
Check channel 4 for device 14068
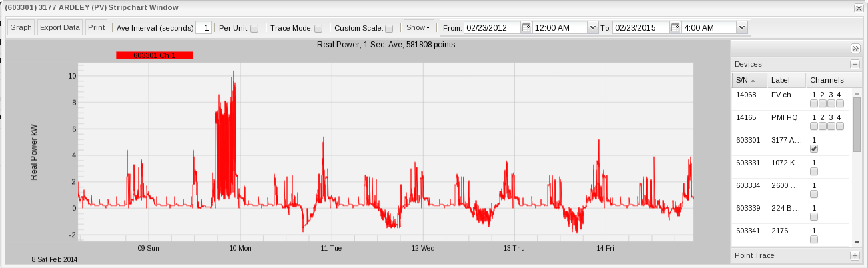click(840, 103)
